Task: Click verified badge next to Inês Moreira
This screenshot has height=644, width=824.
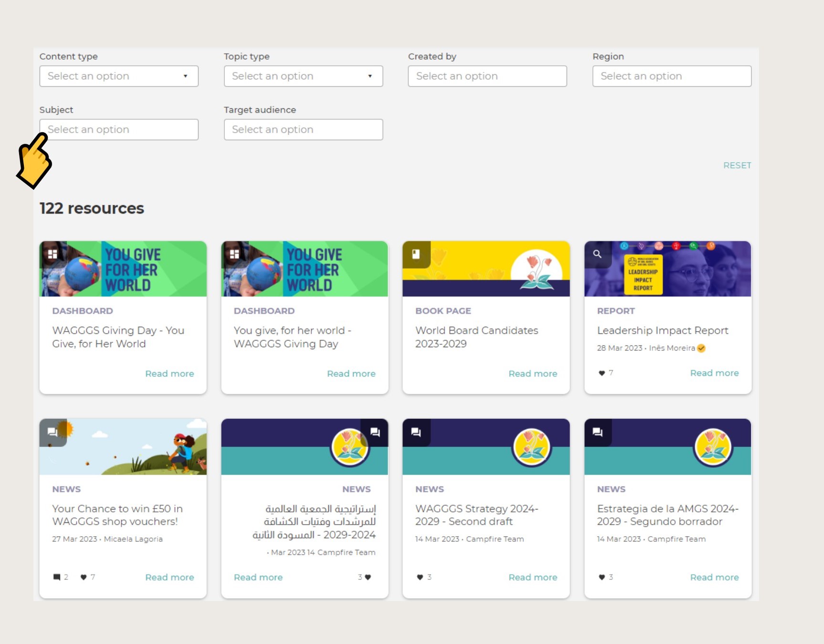Action: (x=701, y=348)
